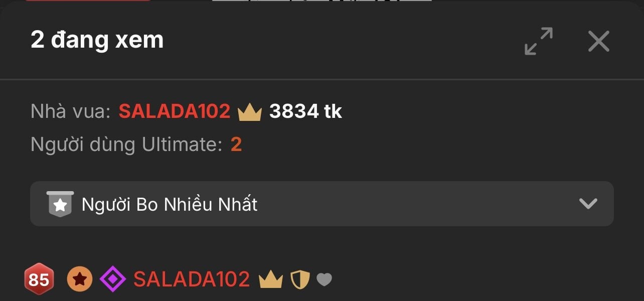The width and height of the screenshot is (644, 301).
Task: Select user SALADA102 in the viewer list
Action: (x=192, y=279)
